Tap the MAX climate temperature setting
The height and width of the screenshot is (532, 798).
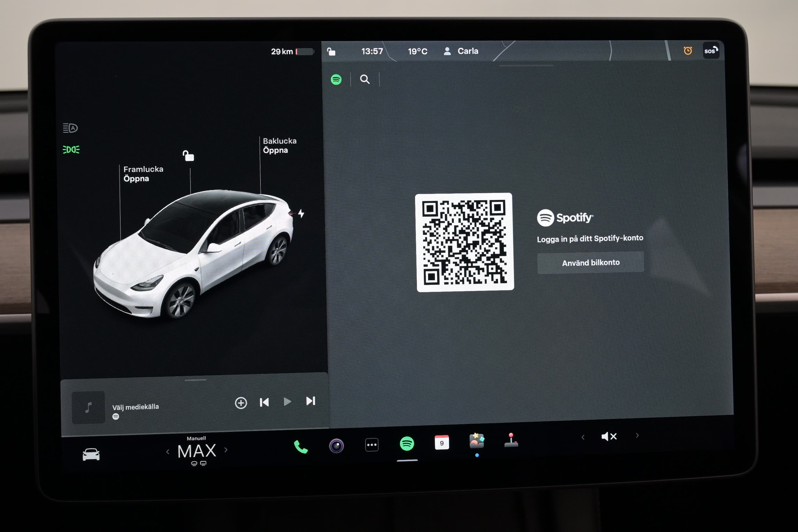(x=197, y=451)
